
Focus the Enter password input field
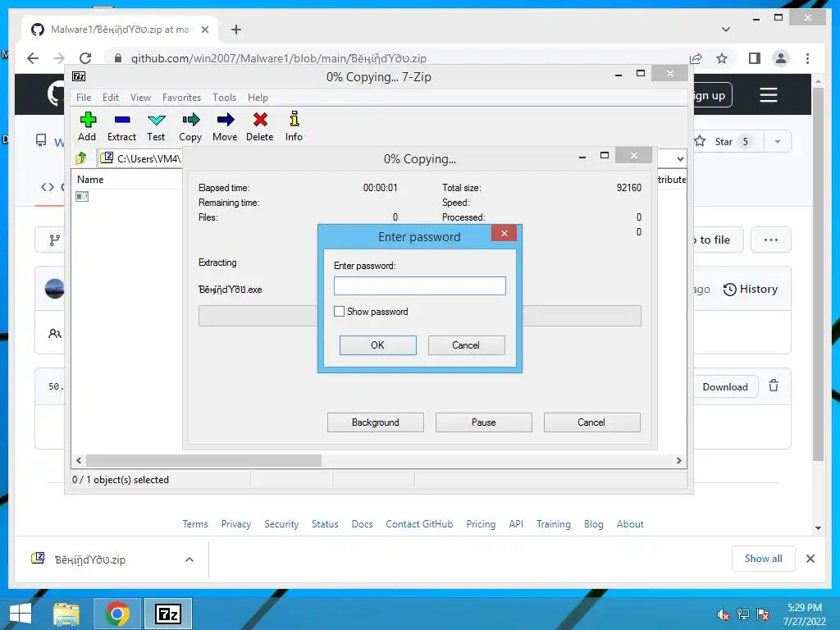point(419,285)
